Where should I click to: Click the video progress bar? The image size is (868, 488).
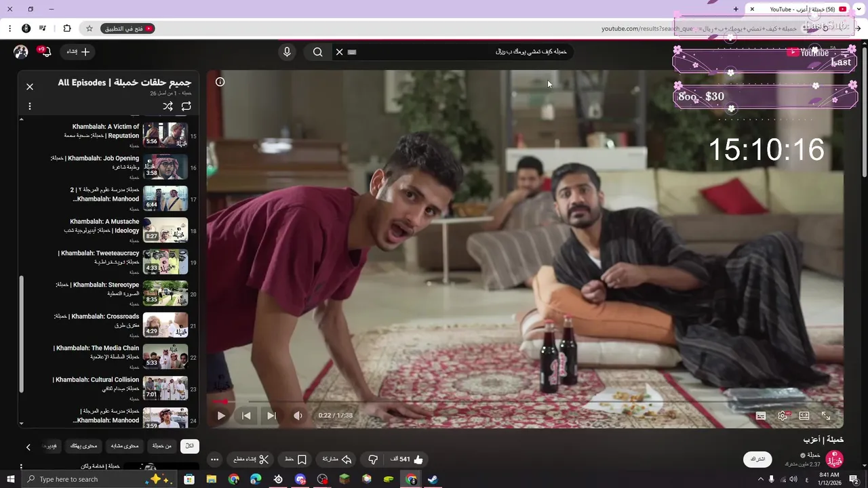(525, 401)
